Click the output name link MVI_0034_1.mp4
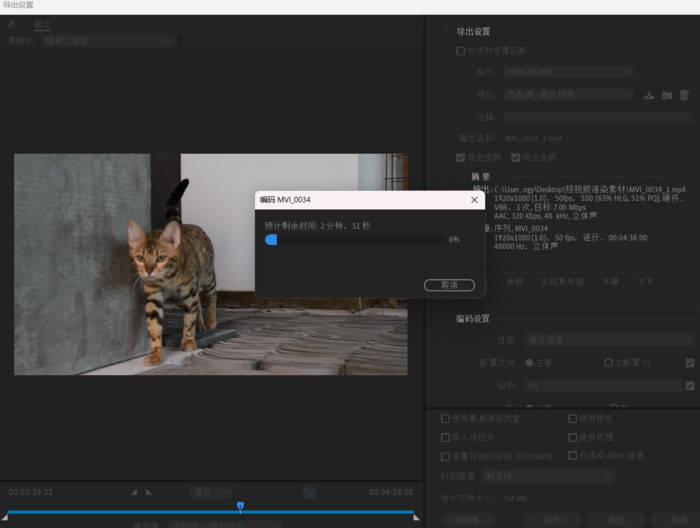Screen dimensions: 700x528 (x=533, y=139)
